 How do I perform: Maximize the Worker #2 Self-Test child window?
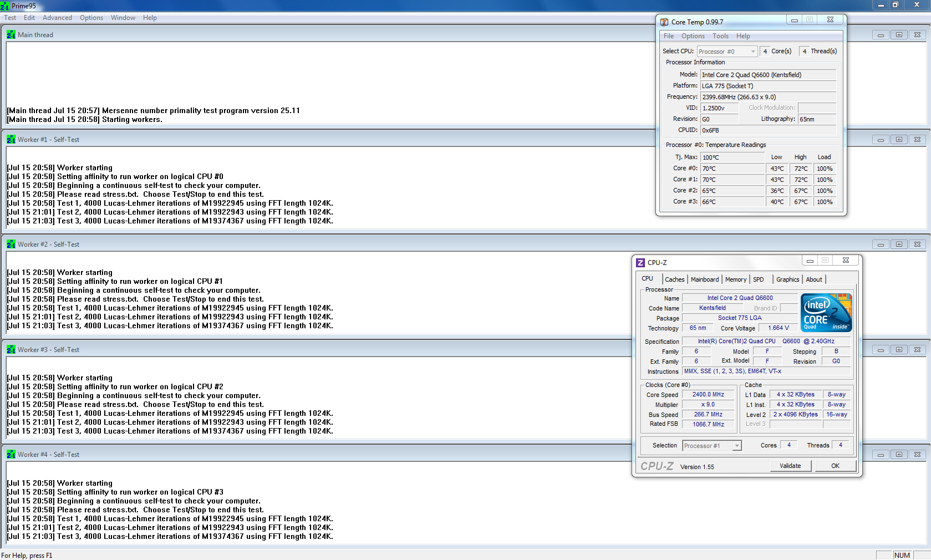point(899,245)
